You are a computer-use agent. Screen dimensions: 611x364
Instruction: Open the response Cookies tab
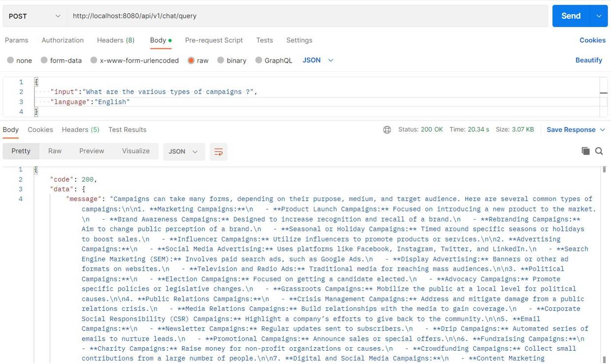tap(40, 130)
